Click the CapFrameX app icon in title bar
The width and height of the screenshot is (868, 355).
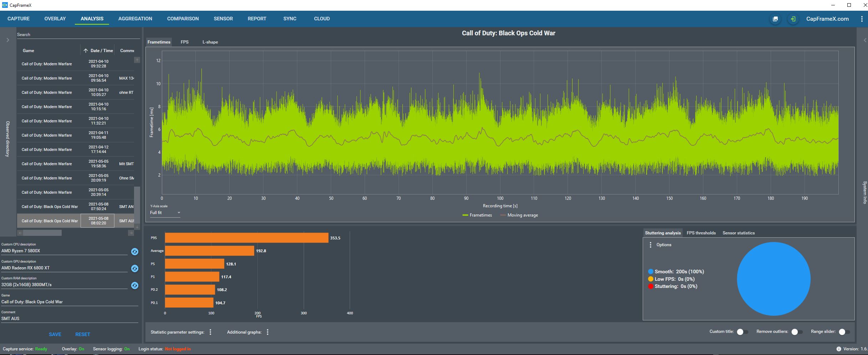[x=5, y=5]
